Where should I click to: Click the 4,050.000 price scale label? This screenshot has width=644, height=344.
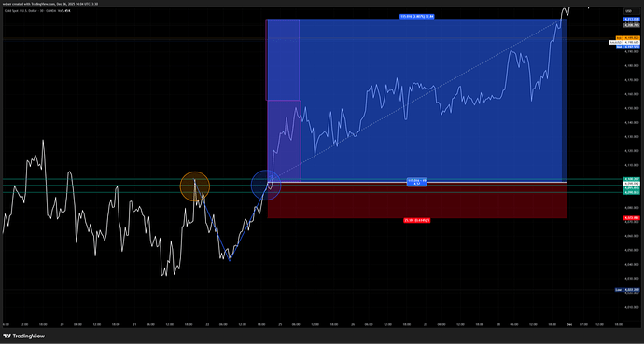coord(631,250)
